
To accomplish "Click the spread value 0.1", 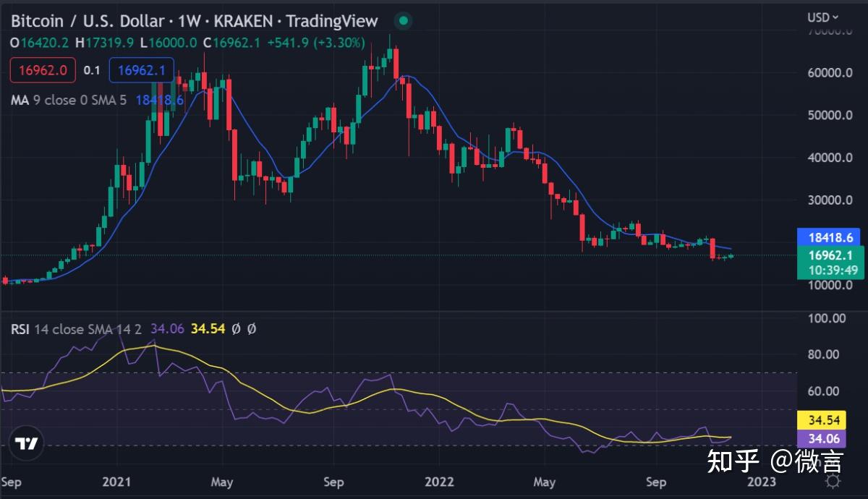I will tap(91, 70).
